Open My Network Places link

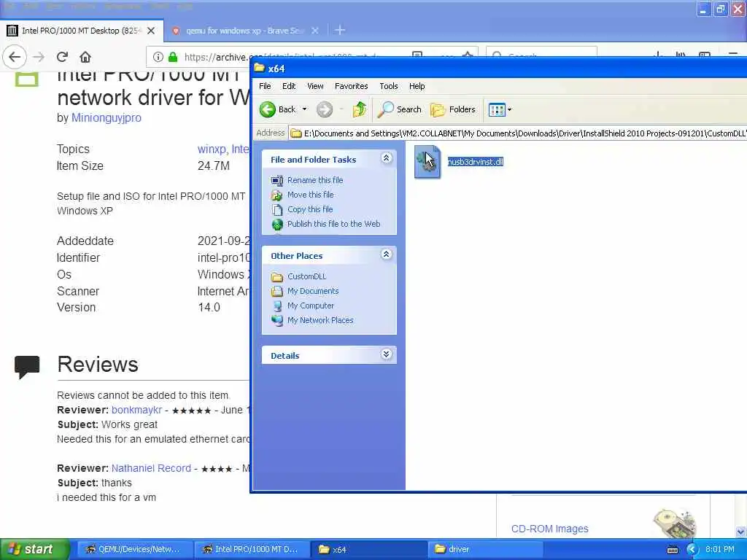(x=320, y=321)
